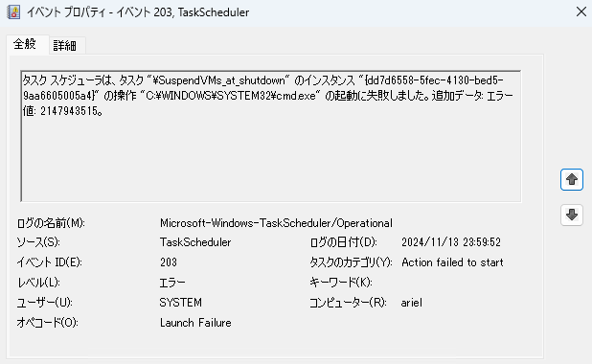
Task: Click the Microsoft-Windows-TaskScheduler/Operational log name value
Action: tap(276, 223)
